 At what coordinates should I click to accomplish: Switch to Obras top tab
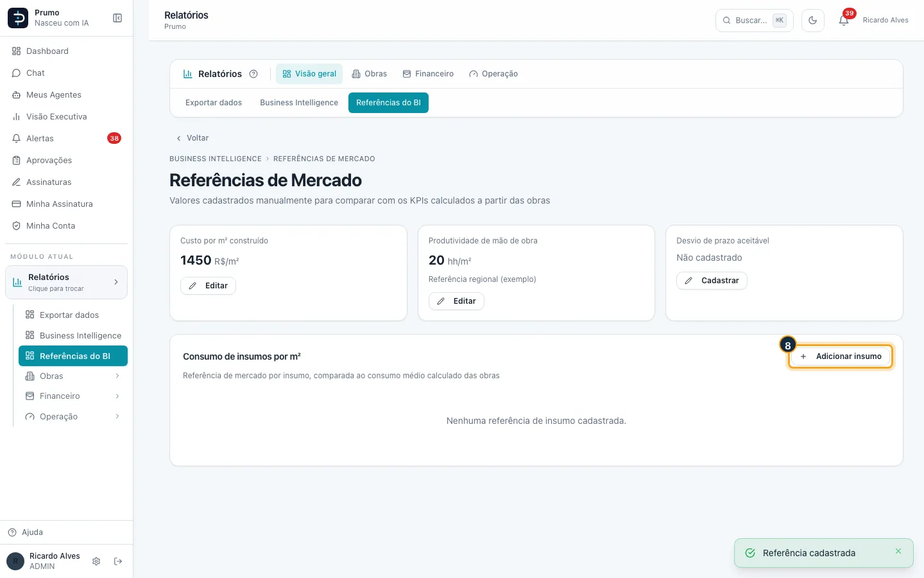[x=370, y=74]
